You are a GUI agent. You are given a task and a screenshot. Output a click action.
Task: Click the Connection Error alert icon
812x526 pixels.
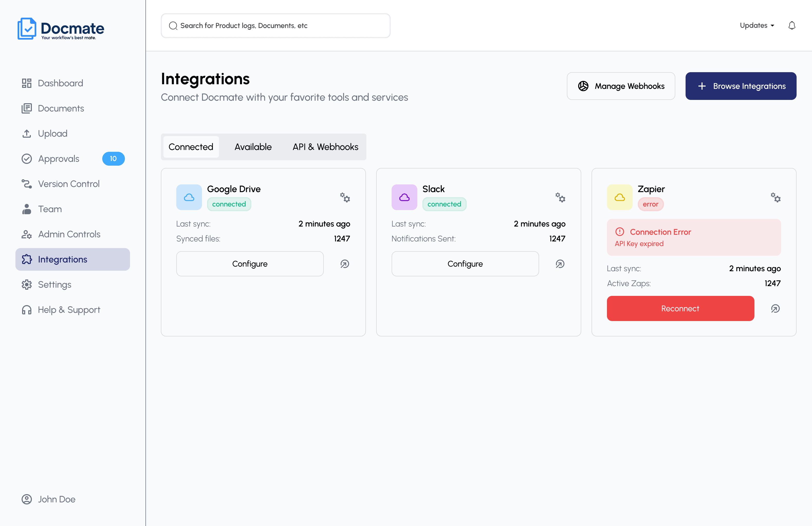tap(620, 232)
